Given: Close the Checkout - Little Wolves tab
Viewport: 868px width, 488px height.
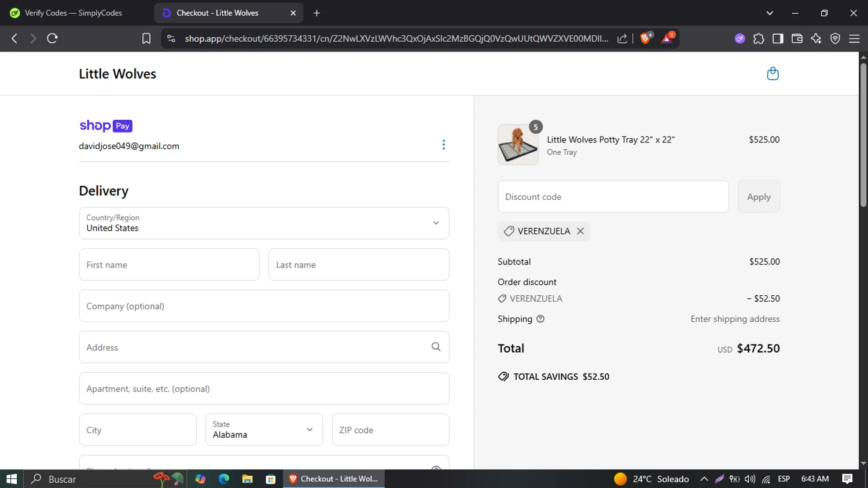Looking at the screenshot, I should (x=293, y=13).
